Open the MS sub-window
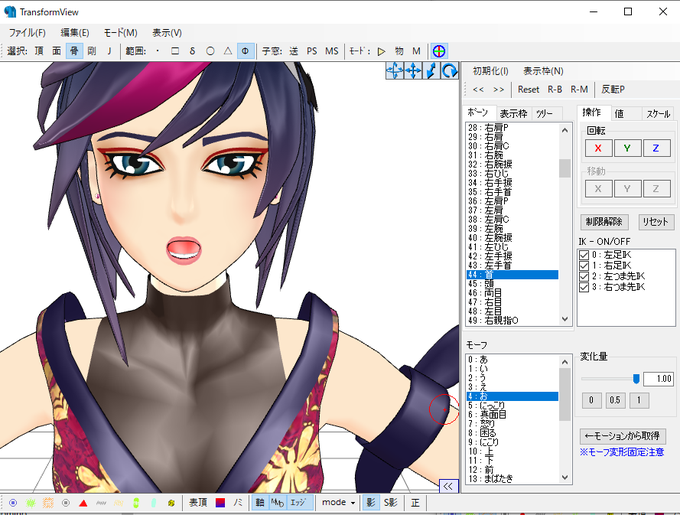This screenshot has height=515, width=680. point(332,51)
